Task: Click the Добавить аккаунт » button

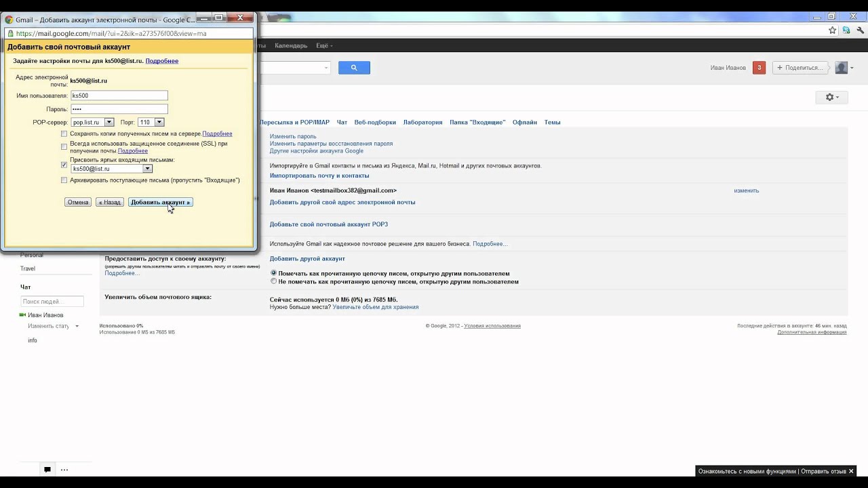Action: click(x=161, y=202)
